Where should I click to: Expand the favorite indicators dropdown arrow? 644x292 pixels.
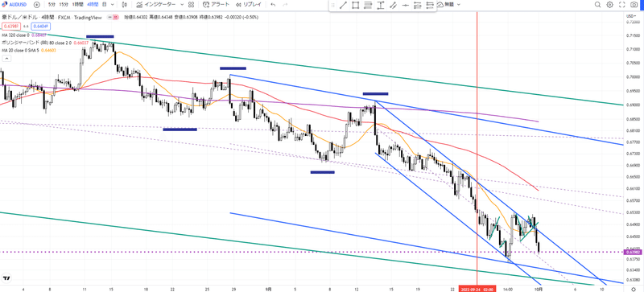[182, 5]
